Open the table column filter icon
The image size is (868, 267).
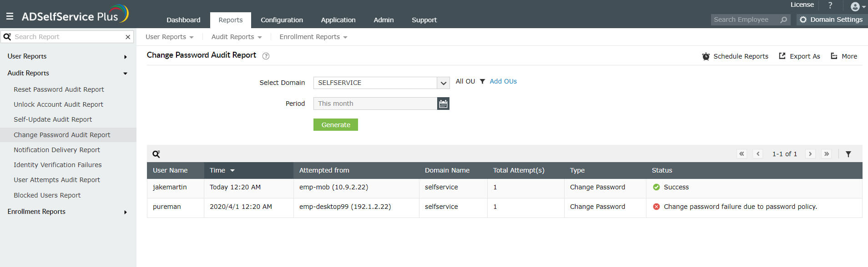coord(848,154)
